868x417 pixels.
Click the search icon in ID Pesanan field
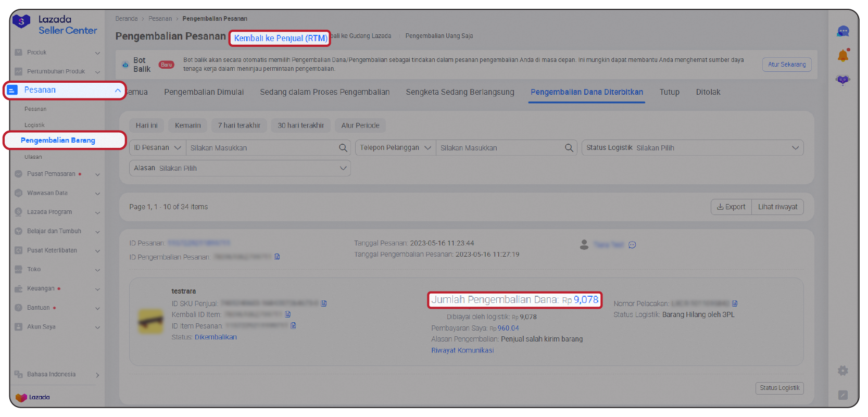(x=343, y=148)
